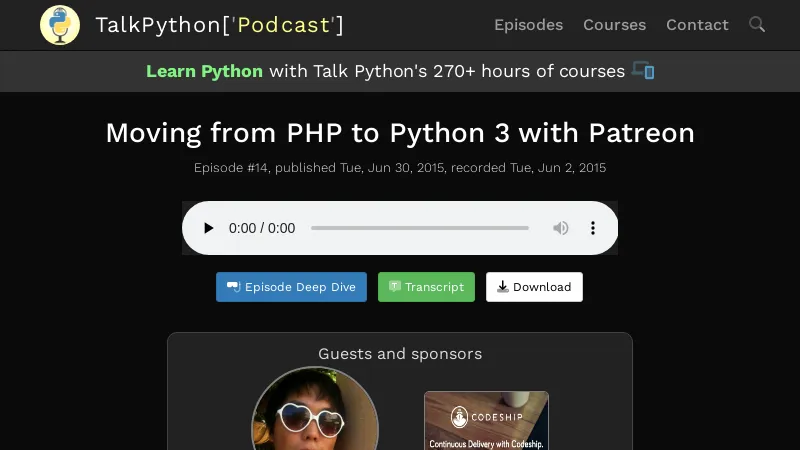Click the Talk Python logo icon

pos(60,25)
